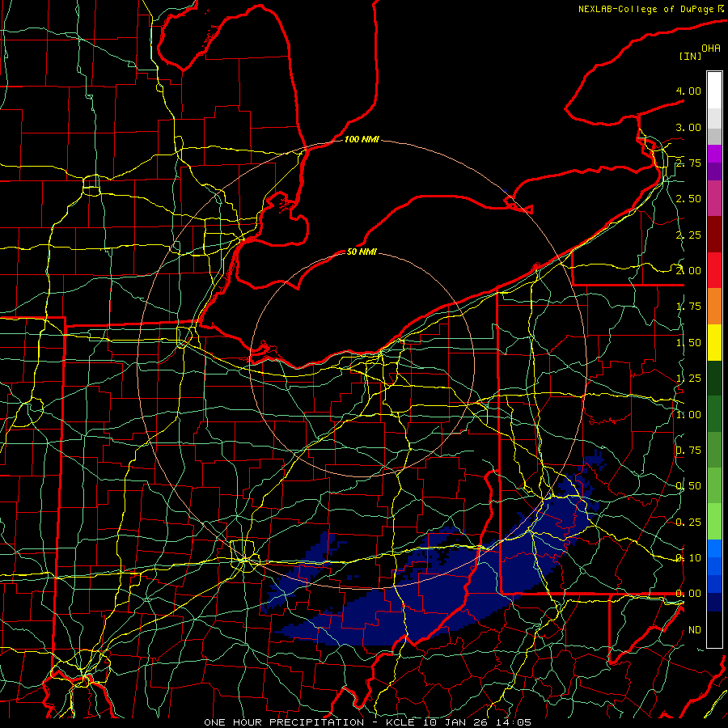The height and width of the screenshot is (728, 728).
Task: Click the ND legend label
Action: pyautogui.click(x=695, y=630)
